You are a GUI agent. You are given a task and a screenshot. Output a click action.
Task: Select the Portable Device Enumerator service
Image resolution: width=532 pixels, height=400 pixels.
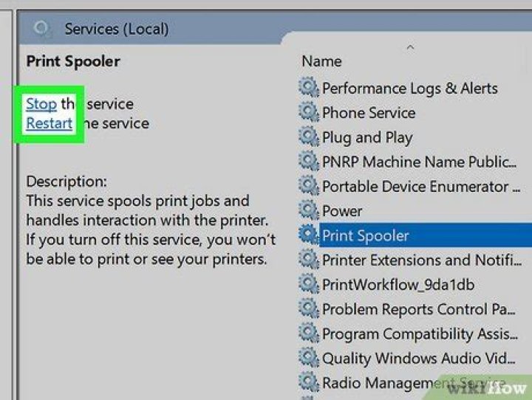pyautogui.click(x=415, y=187)
